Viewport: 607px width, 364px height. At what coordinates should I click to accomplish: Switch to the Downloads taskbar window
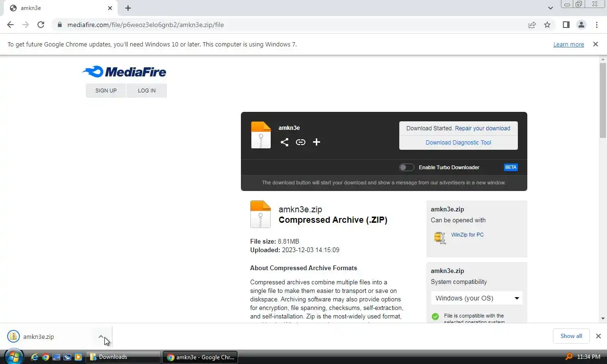(x=123, y=357)
